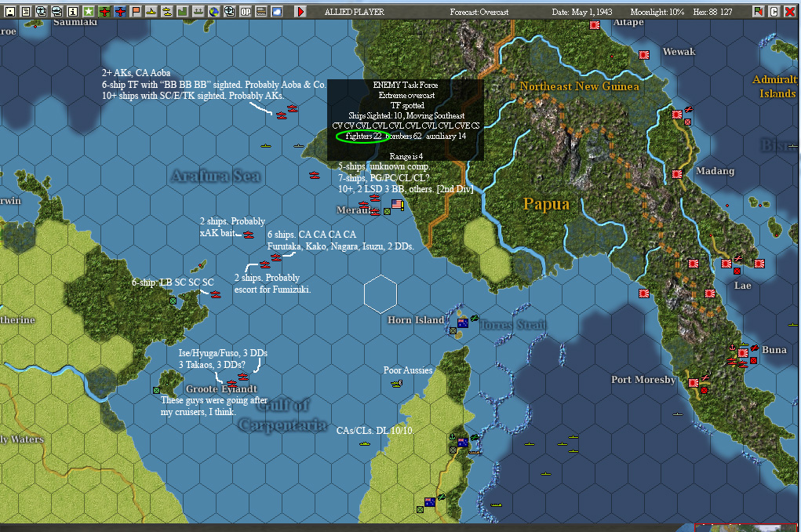Screen dimensions: 801x532
Task: Click the 'Horn Island' place name
Action: click(x=415, y=320)
